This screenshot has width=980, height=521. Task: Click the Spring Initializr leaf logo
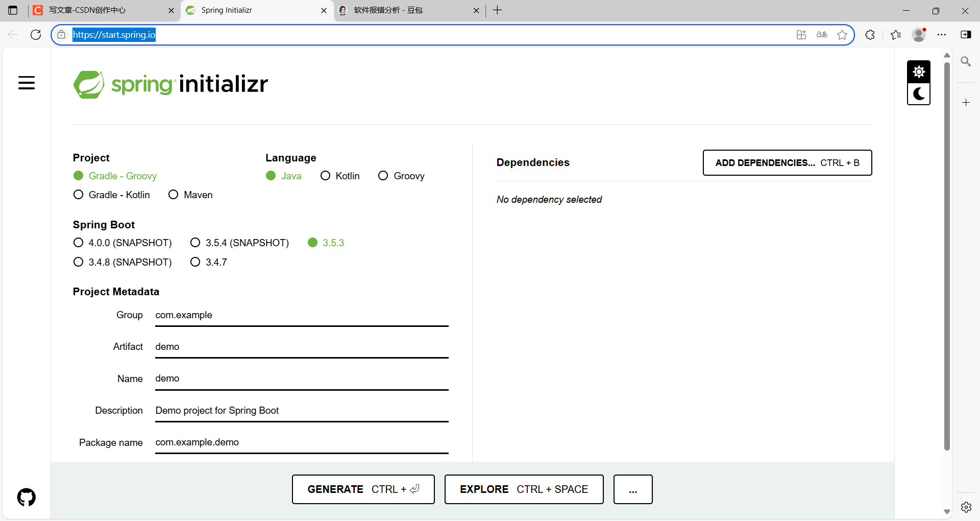click(x=89, y=84)
